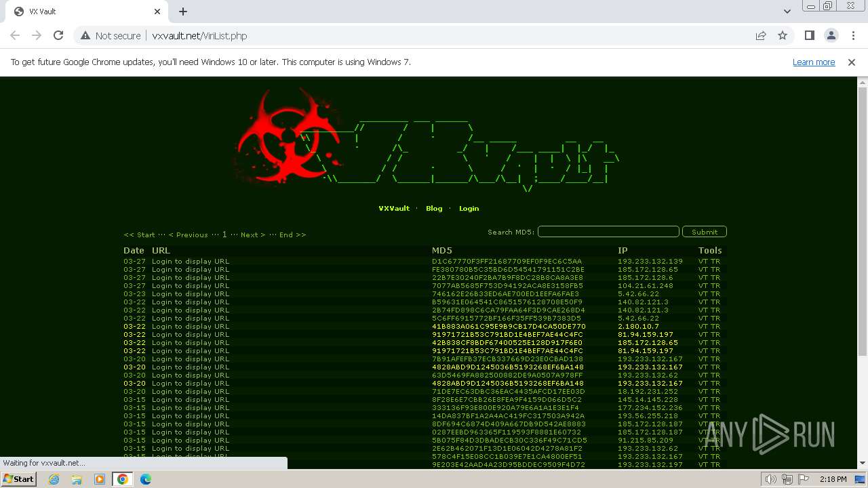This screenshot has height=488, width=868.
Task: Open the Chrome profile avatar
Action: [x=831, y=36]
